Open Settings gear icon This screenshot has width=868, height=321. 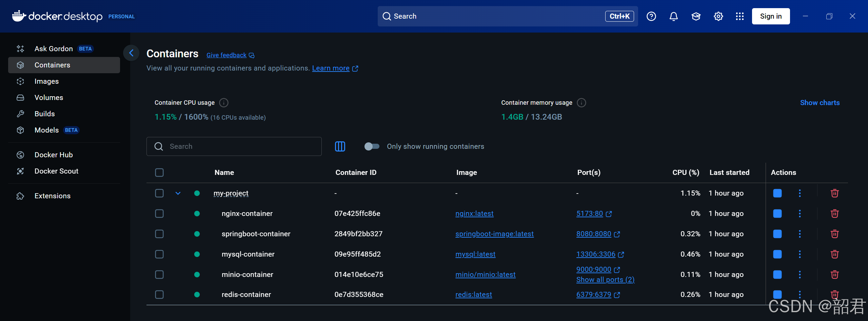(718, 16)
